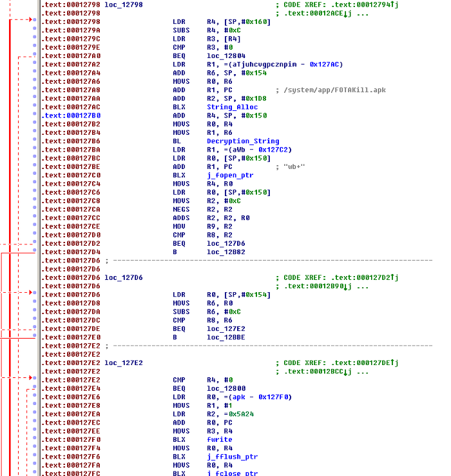Click the j_fclose_ptr operand
The image size is (451, 476).
coord(232,473)
